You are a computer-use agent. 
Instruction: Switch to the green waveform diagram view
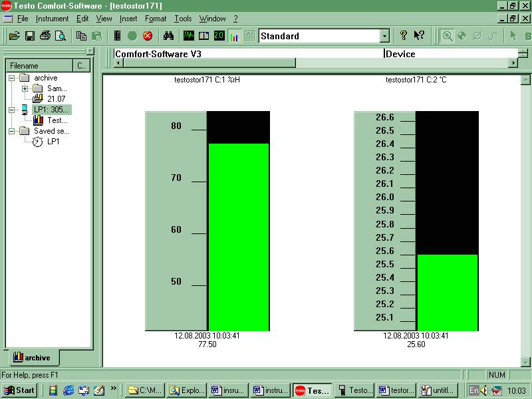(x=189, y=36)
